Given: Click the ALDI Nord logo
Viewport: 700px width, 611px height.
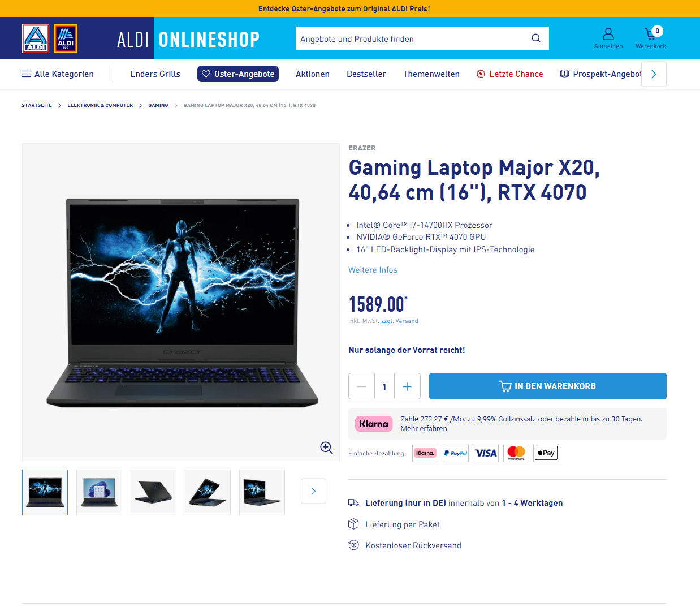Looking at the screenshot, I should point(36,38).
